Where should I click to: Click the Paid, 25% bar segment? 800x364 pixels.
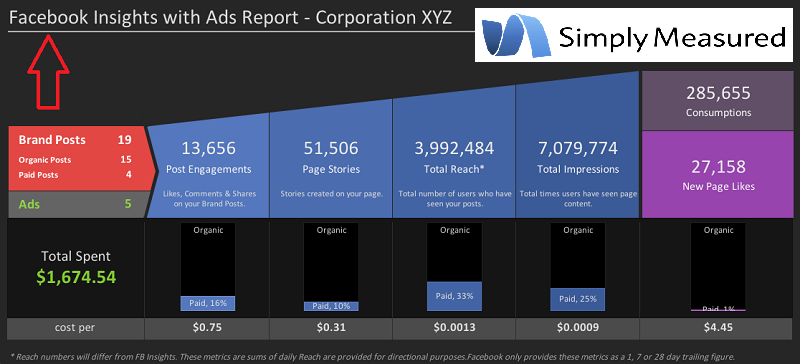(x=578, y=300)
